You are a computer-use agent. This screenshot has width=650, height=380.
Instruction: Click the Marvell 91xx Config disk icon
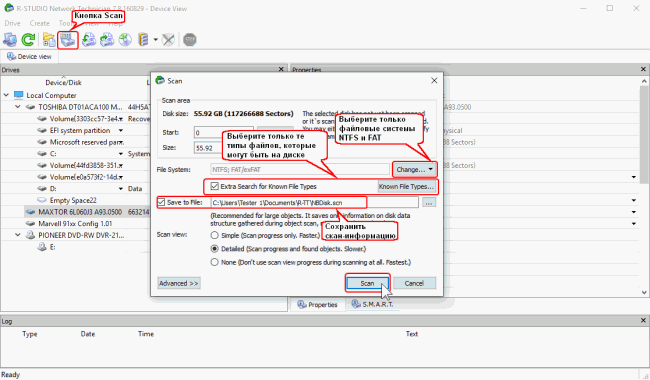pos(30,223)
